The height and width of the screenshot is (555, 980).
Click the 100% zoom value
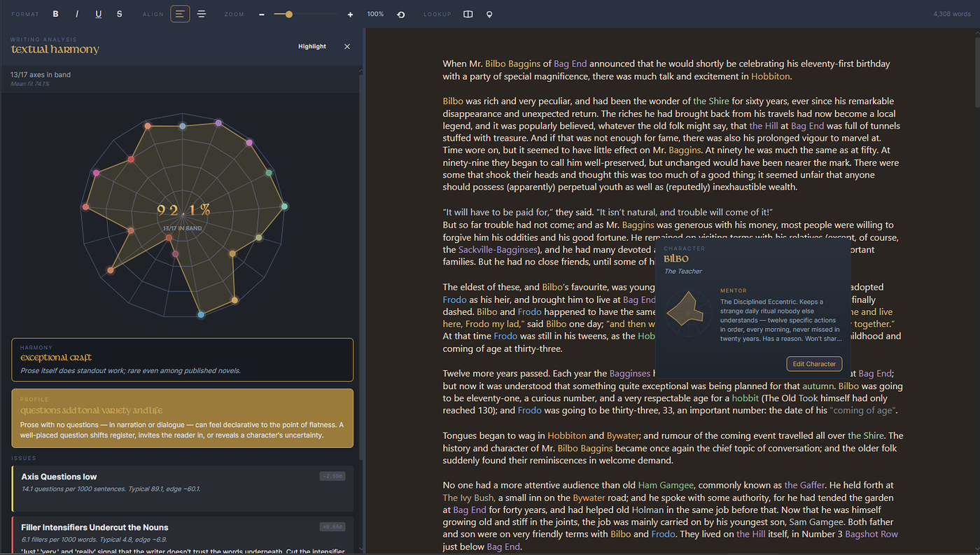pos(375,14)
